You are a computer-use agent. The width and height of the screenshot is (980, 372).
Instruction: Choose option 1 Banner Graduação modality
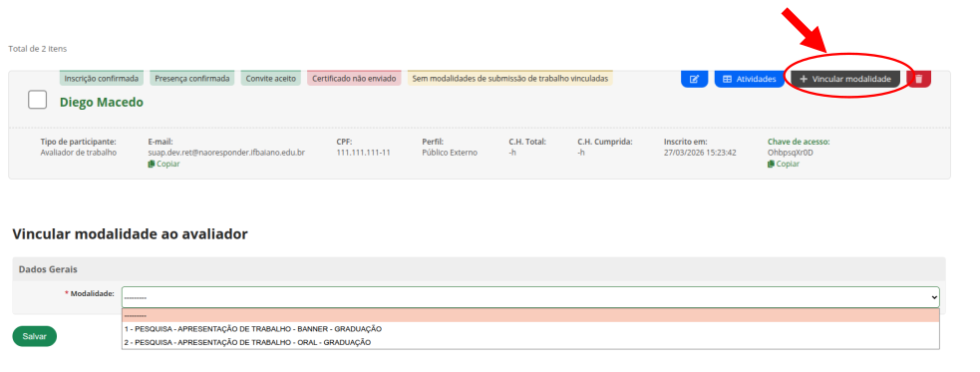click(x=530, y=329)
